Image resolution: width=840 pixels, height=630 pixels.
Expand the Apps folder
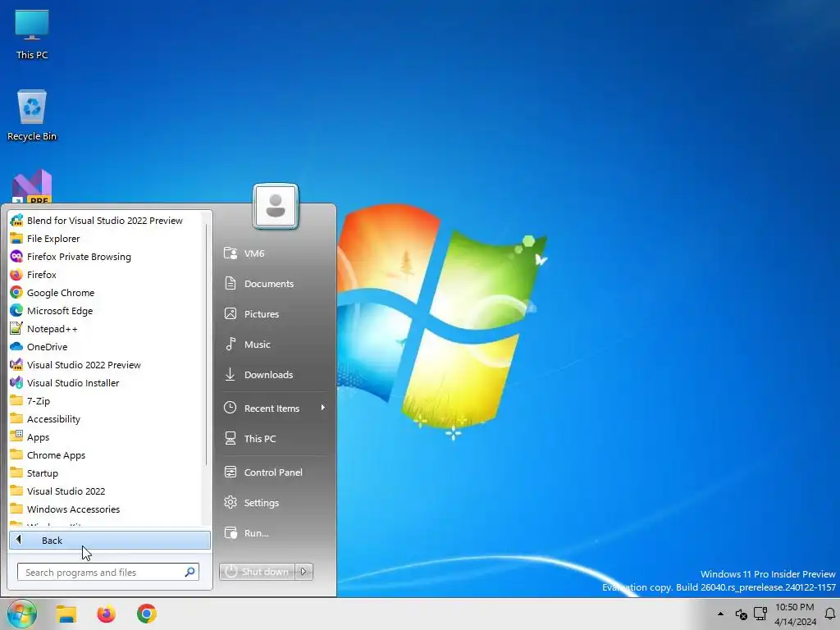point(104,437)
